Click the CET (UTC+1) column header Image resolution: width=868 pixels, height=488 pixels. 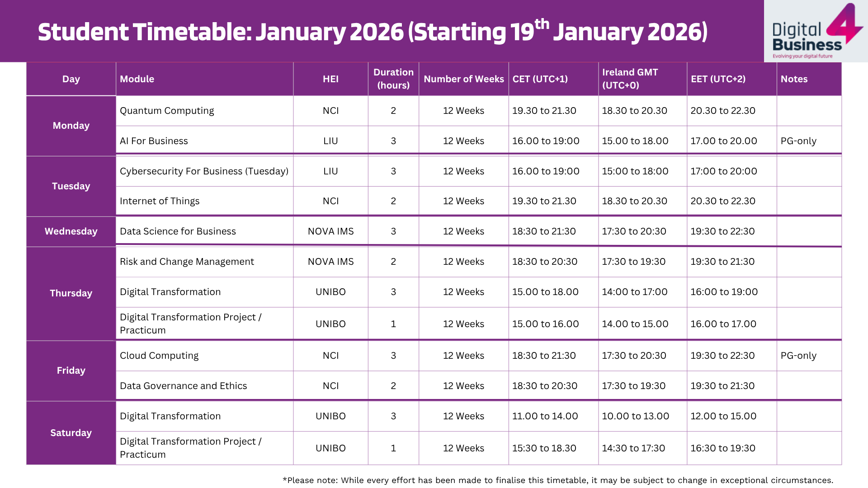click(540, 79)
